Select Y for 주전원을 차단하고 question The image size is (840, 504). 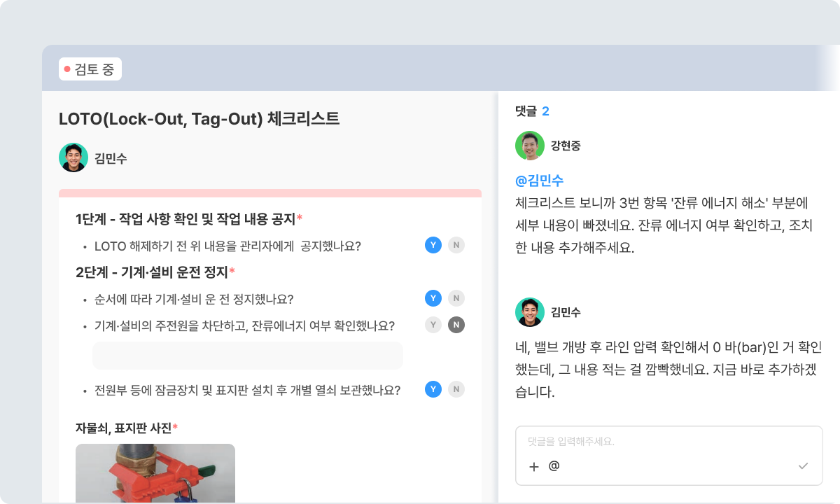click(433, 325)
